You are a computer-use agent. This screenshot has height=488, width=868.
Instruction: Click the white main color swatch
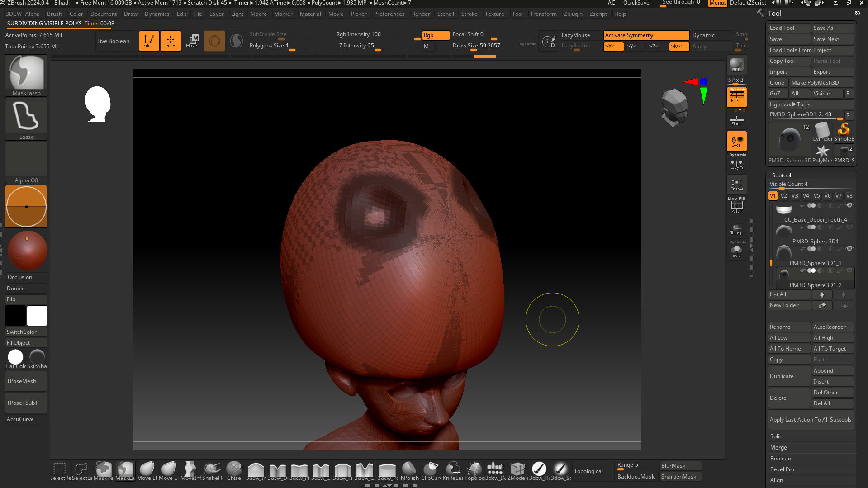[x=37, y=316]
